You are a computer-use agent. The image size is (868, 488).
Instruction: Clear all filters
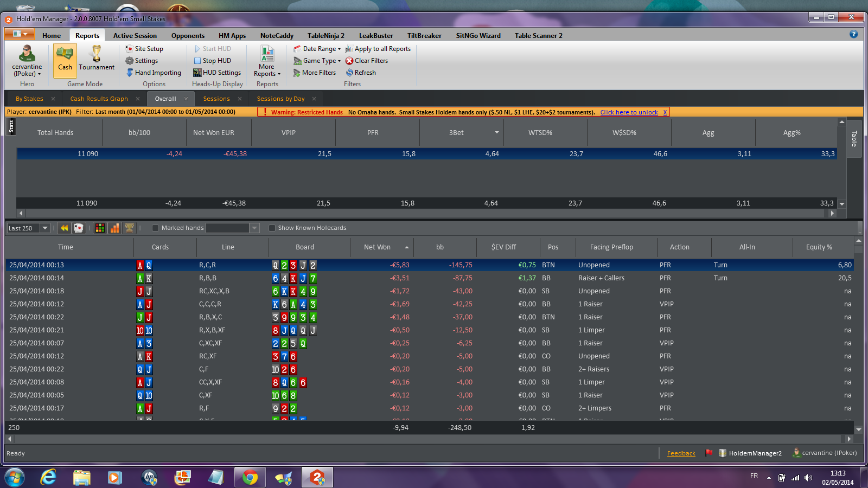click(x=367, y=61)
